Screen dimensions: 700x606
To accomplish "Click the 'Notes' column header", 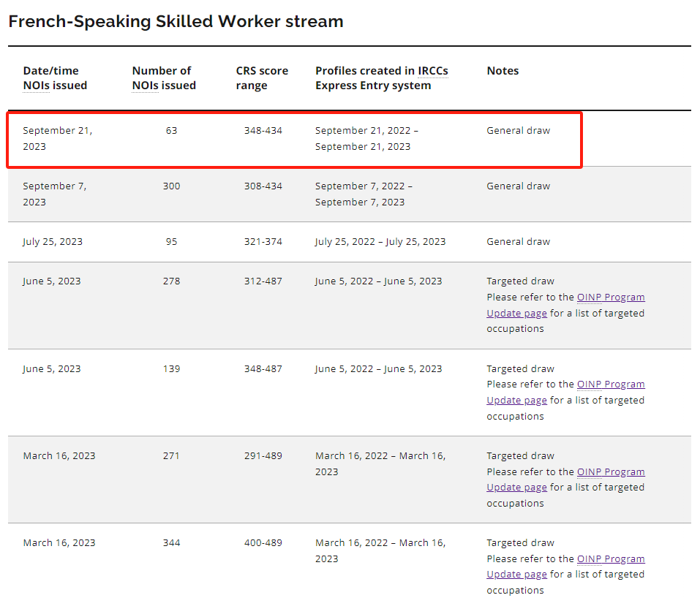I will click(x=503, y=71).
